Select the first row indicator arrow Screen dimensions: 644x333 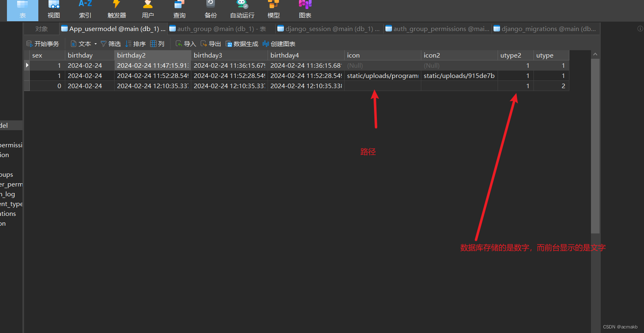point(27,65)
